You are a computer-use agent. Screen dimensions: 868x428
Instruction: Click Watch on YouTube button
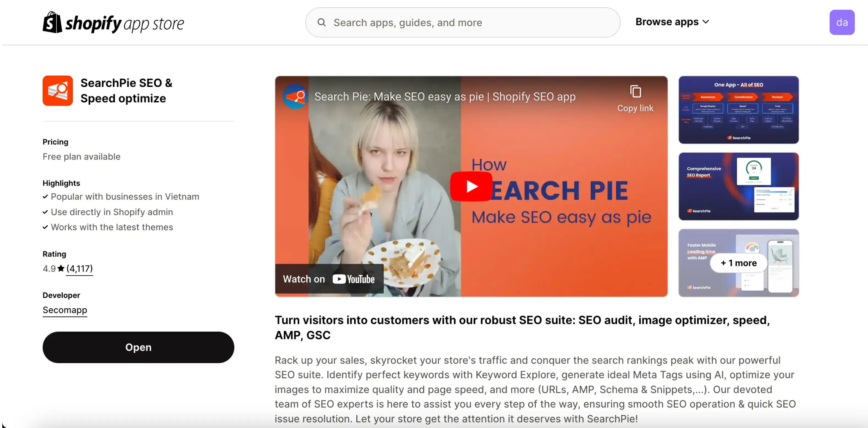(x=329, y=279)
